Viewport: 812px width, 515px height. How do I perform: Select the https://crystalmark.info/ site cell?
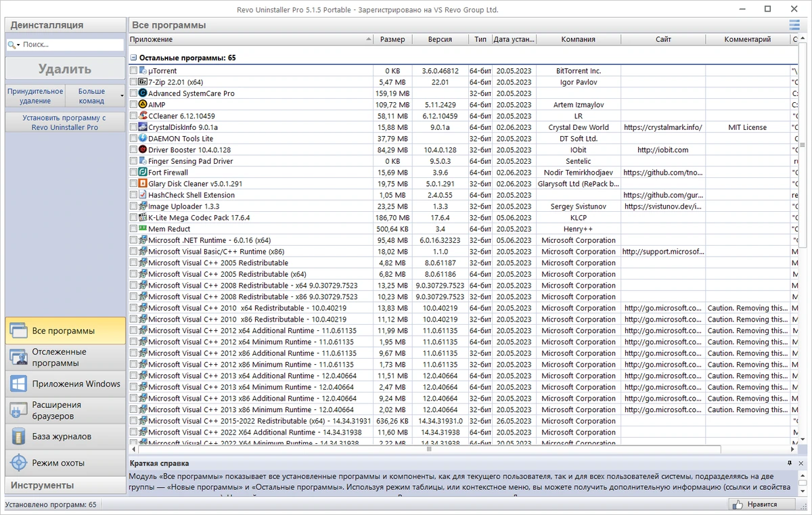pos(663,127)
